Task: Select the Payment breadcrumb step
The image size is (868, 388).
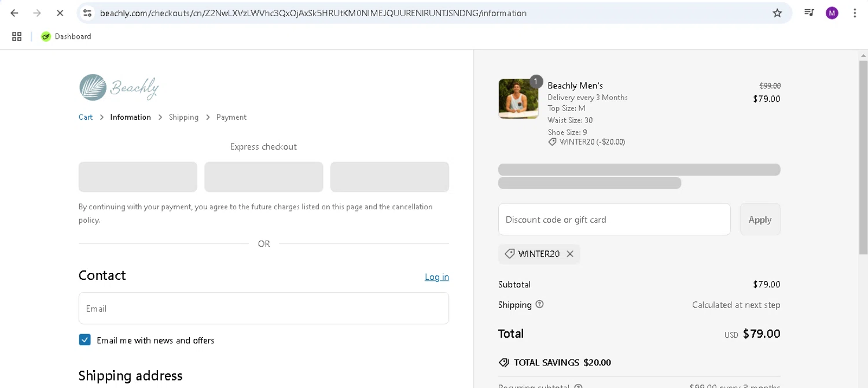Action: point(231,117)
